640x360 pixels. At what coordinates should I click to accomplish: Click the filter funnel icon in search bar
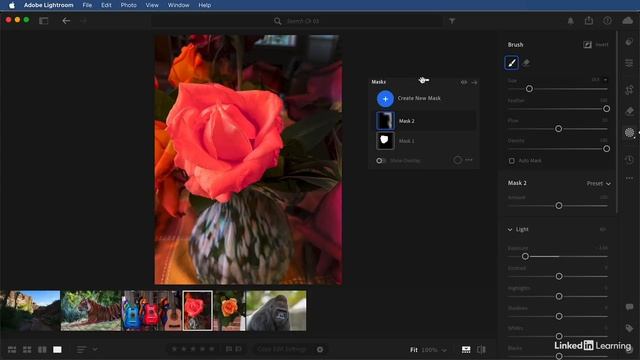click(452, 21)
